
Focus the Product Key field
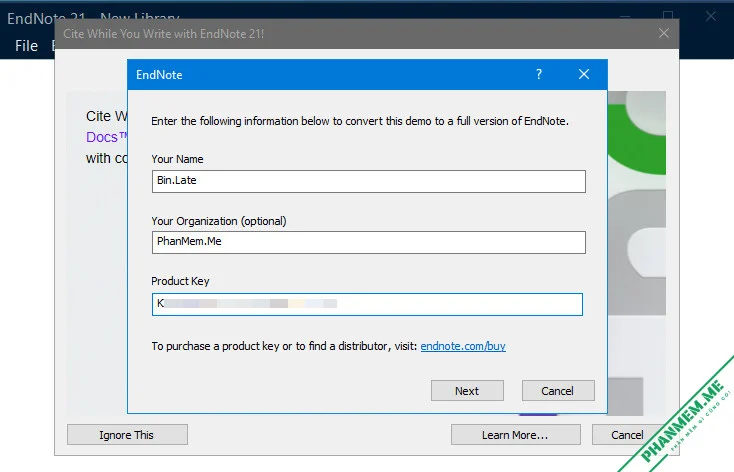(x=367, y=304)
